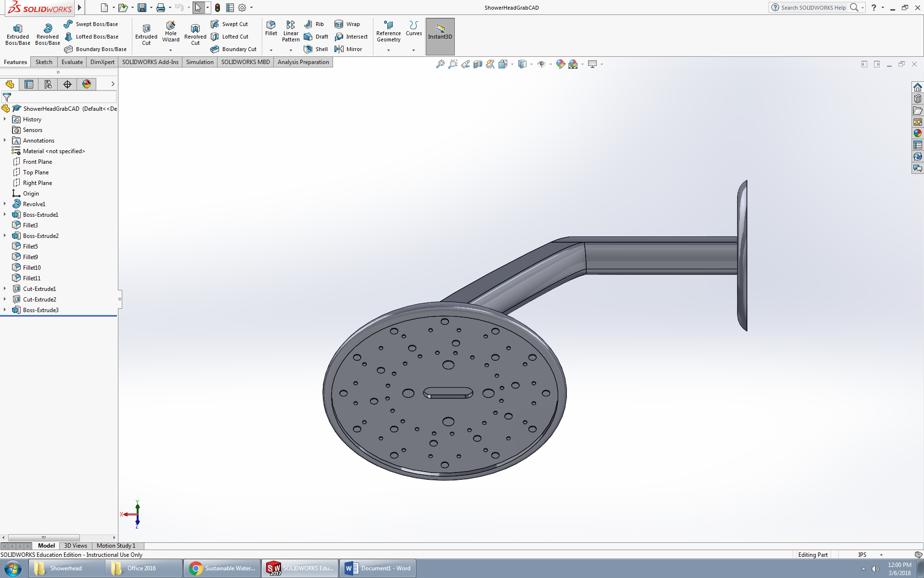
Task: Open the Linear Pattern dropdown arrow
Action: click(x=291, y=50)
